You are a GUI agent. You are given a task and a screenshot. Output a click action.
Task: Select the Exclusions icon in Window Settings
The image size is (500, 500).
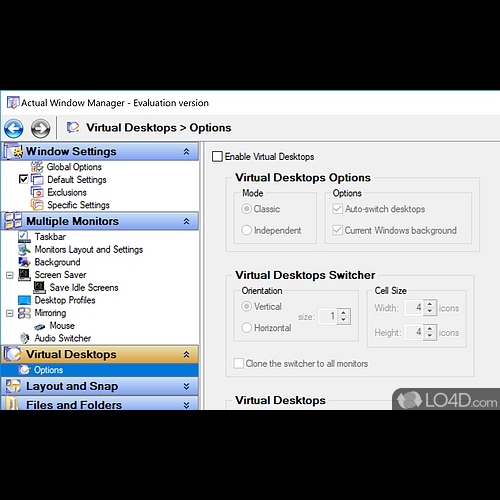[x=37, y=192]
